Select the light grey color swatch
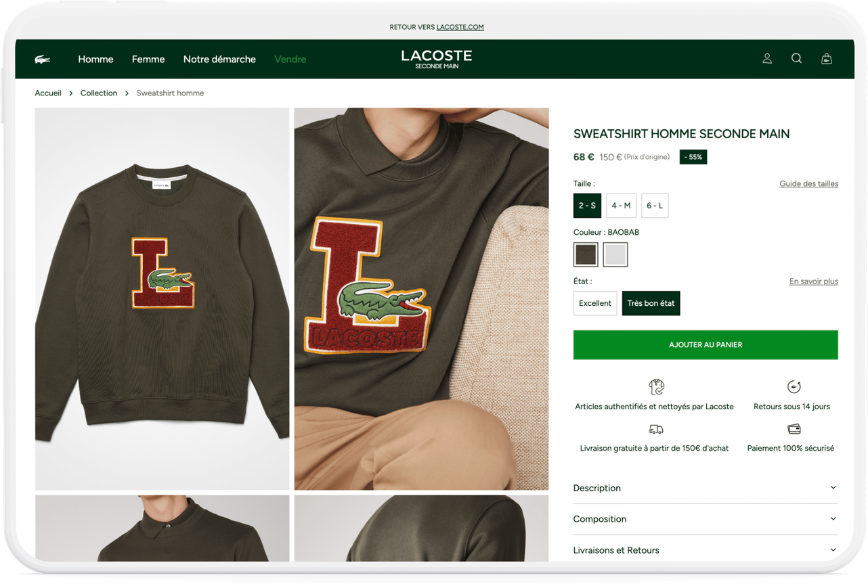The image size is (868, 588). click(x=615, y=254)
